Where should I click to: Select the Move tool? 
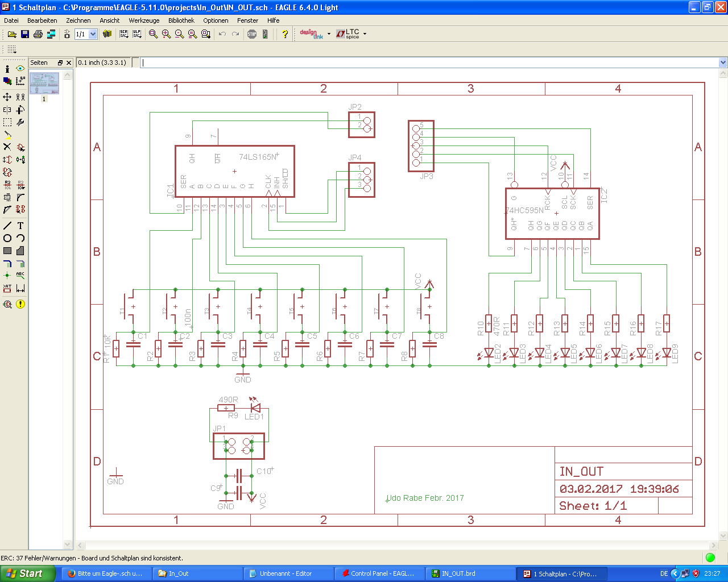point(7,97)
